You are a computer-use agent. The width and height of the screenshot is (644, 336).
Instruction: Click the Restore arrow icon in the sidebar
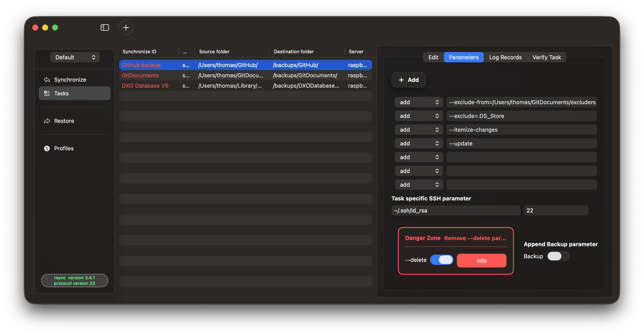(47, 121)
